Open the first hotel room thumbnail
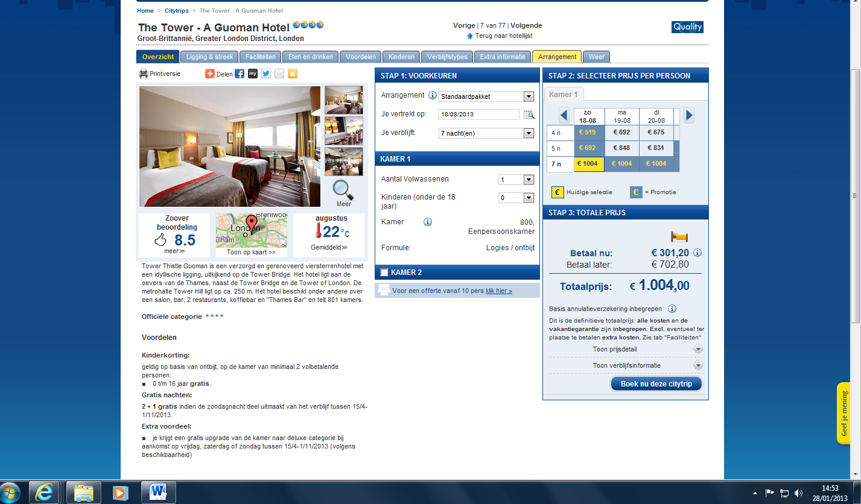Viewport: 861px width, 504px height. pyautogui.click(x=344, y=100)
